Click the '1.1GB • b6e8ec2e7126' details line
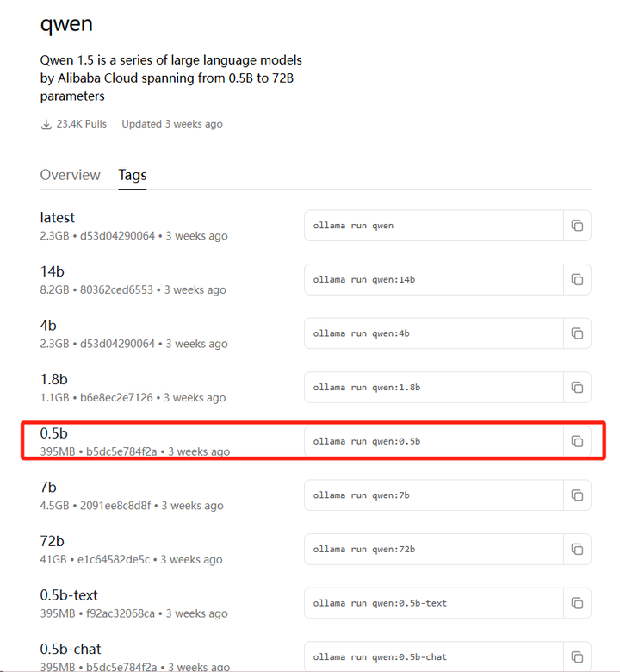This screenshot has width=620, height=672. [x=133, y=398]
